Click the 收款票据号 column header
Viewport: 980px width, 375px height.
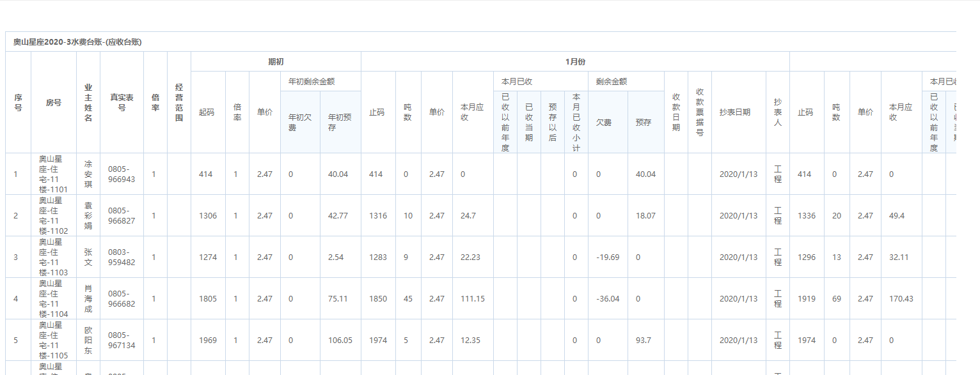[x=700, y=112]
